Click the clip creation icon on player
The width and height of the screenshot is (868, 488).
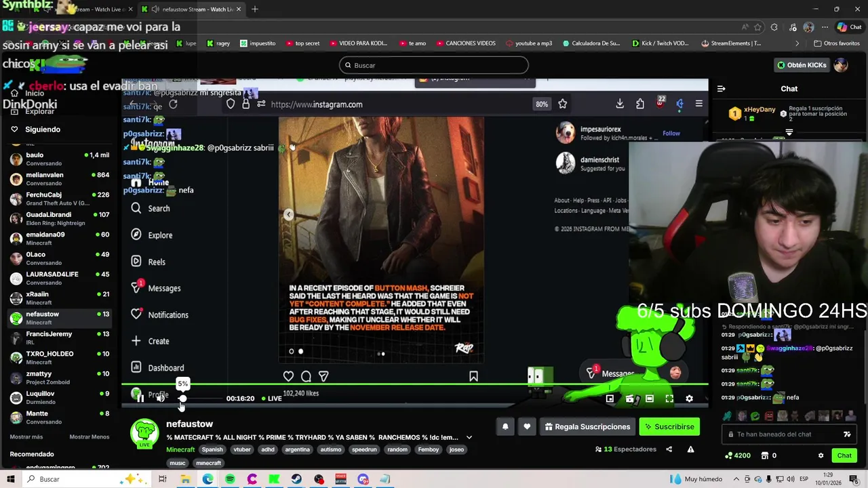coord(629,399)
